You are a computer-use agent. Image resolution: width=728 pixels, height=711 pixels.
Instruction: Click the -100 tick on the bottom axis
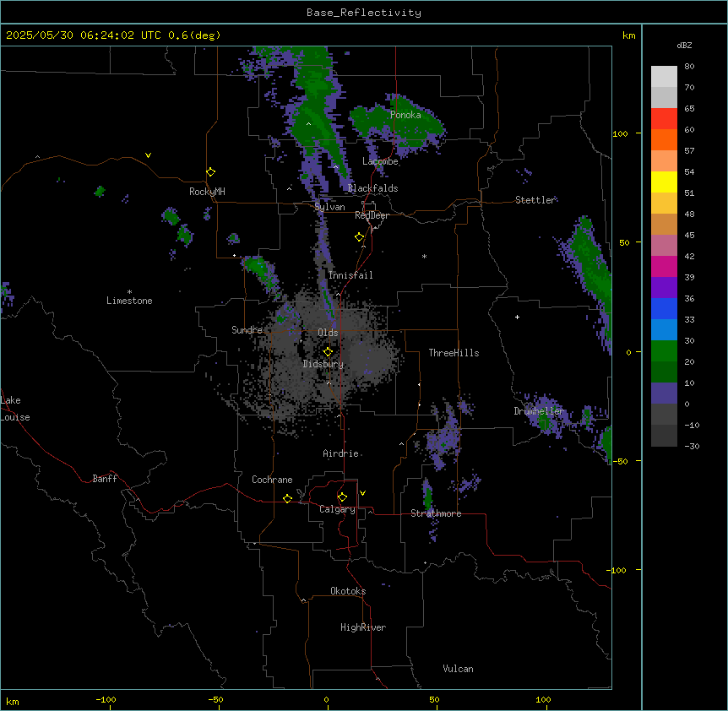pyautogui.click(x=106, y=699)
